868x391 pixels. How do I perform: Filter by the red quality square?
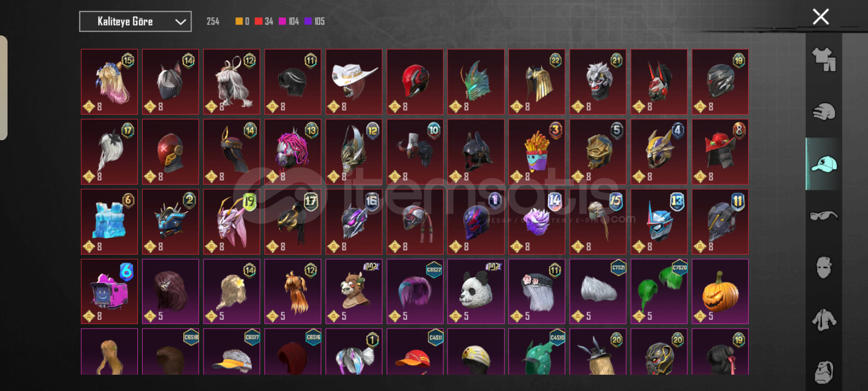coord(259,21)
